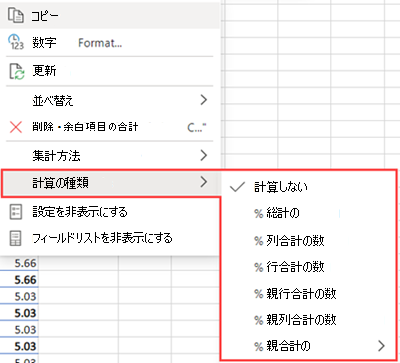Click the field list icon beside フィールドリストを非表示にする
The height and width of the screenshot is (363, 400).
click(x=15, y=238)
